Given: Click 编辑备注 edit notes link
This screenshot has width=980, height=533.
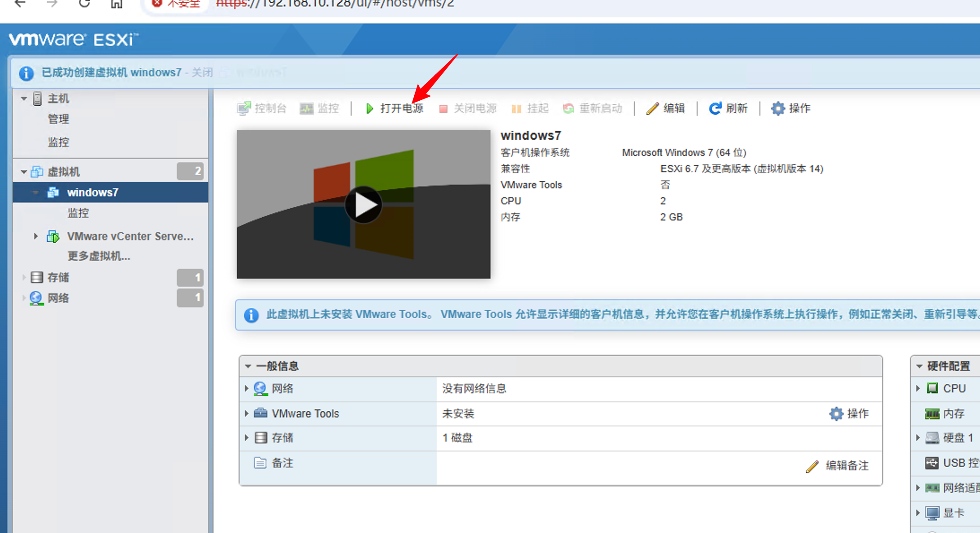Looking at the screenshot, I should click(837, 466).
